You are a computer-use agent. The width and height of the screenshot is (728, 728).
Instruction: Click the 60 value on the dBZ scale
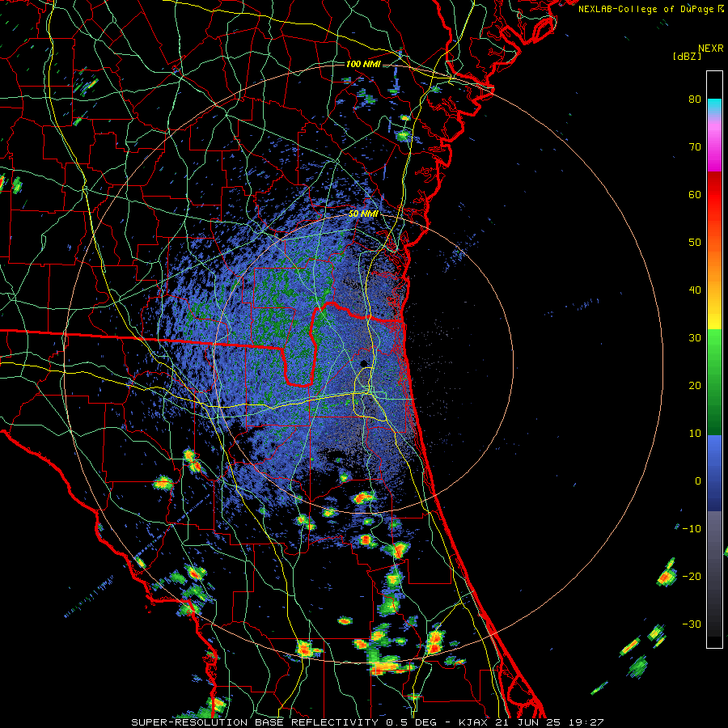695,194
